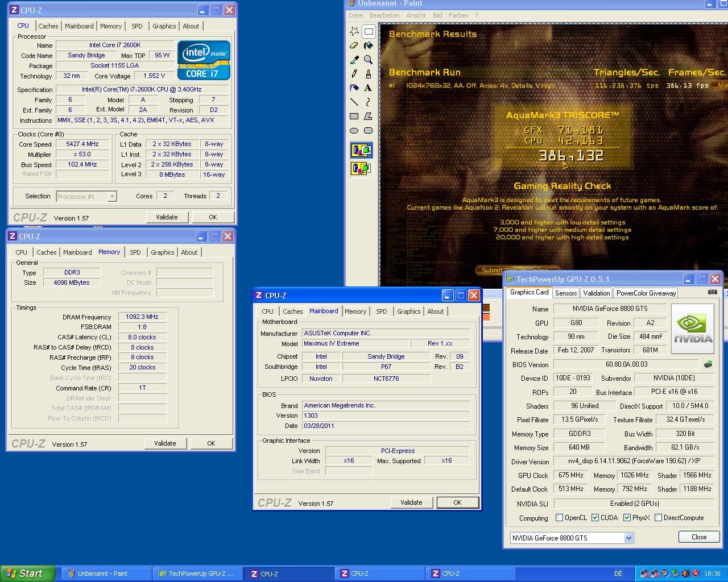
Task: Select the Pencil tool in Paint
Action: pos(354,74)
